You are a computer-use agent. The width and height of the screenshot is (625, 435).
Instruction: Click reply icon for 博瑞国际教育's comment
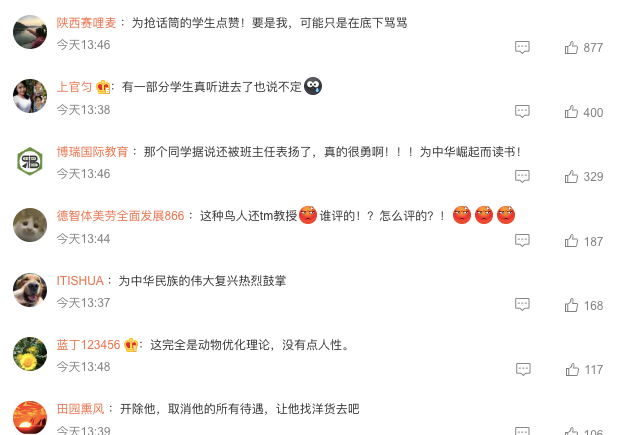pos(522,176)
